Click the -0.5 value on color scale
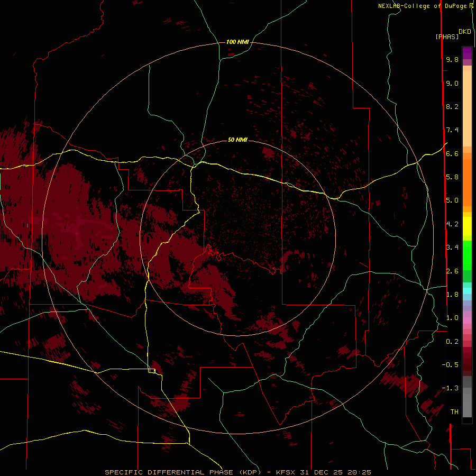This screenshot has width=476, height=476. tap(450, 365)
